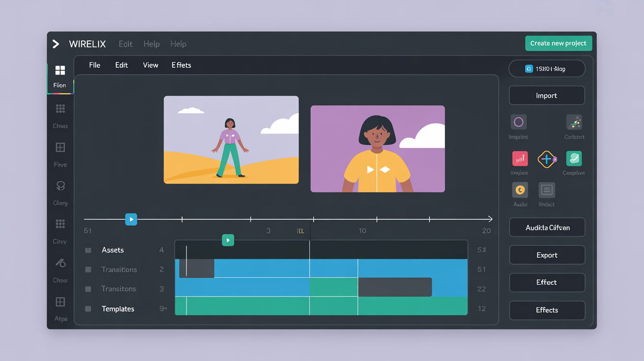Toggle the Assets track checkbox
This screenshot has width=644, height=361.
pos(88,250)
